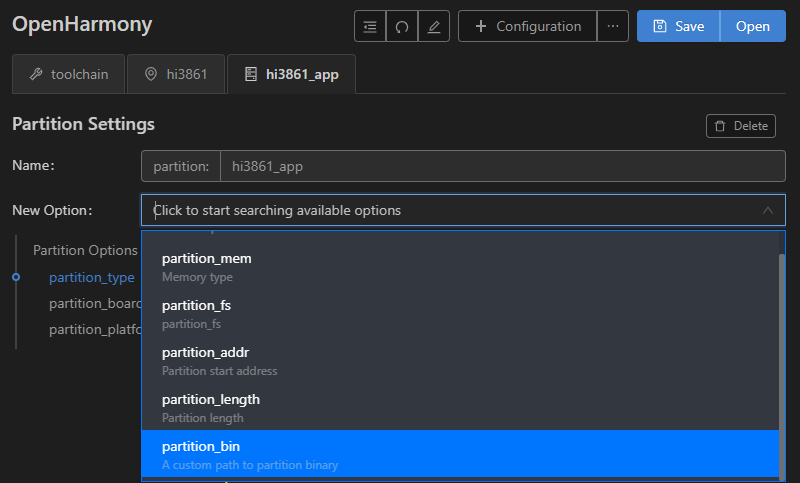Click the partition name input field
The width and height of the screenshot is (800, 483).
click(x=503, y=166)
